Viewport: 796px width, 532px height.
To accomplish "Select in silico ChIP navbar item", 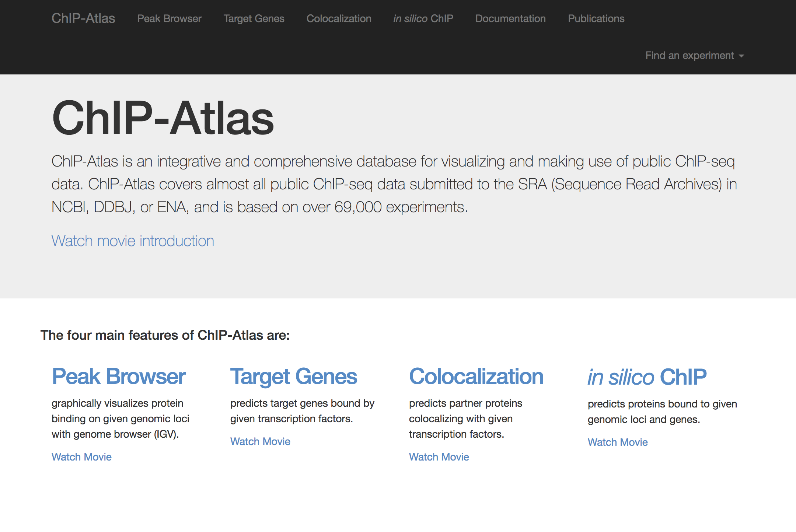I will [x=423, y=18].
